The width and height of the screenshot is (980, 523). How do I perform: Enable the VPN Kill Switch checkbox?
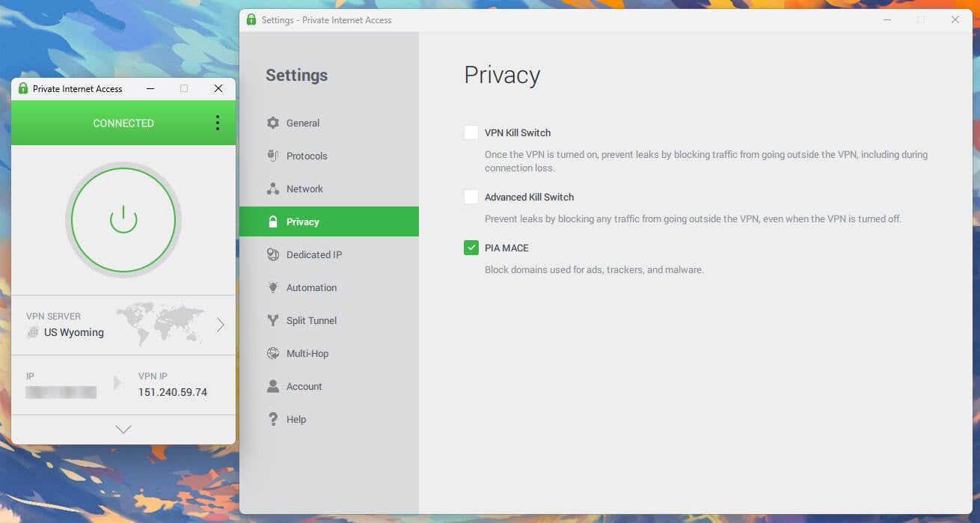[471, 132]
